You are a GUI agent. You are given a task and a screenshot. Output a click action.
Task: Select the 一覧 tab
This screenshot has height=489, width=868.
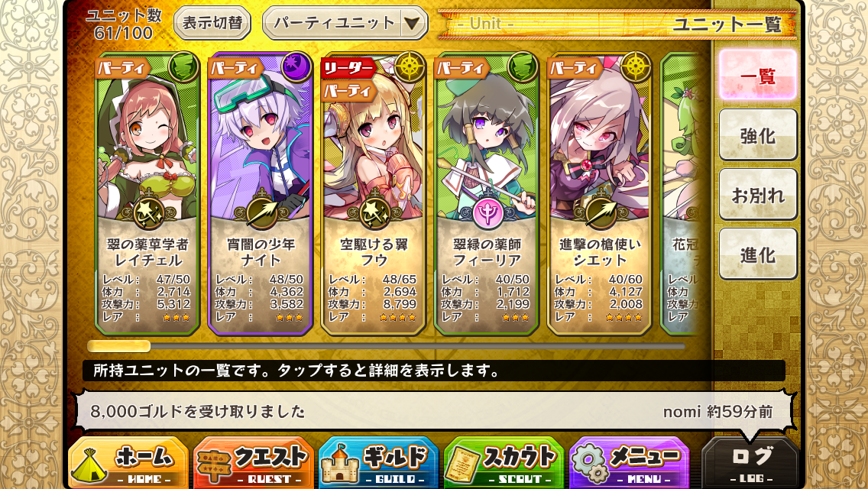click(x=758, y=76)
